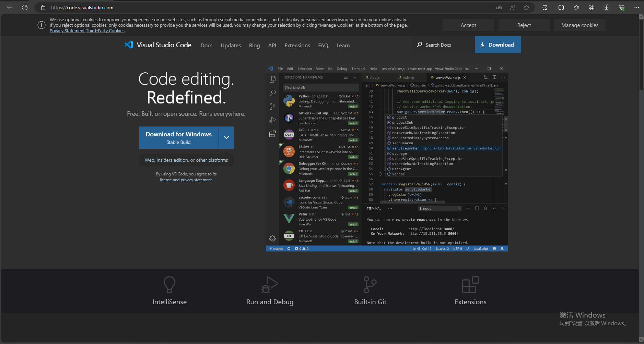Click Explorer files icon in VS Code screenshot
The width and height of the screenshot is (644, 344).
(272, 79)
